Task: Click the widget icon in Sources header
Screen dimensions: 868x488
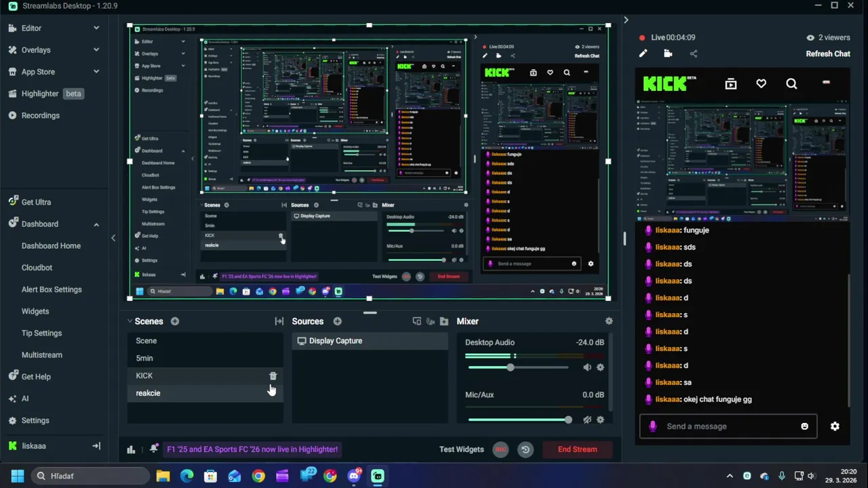Action: click(x=431, y=321)
